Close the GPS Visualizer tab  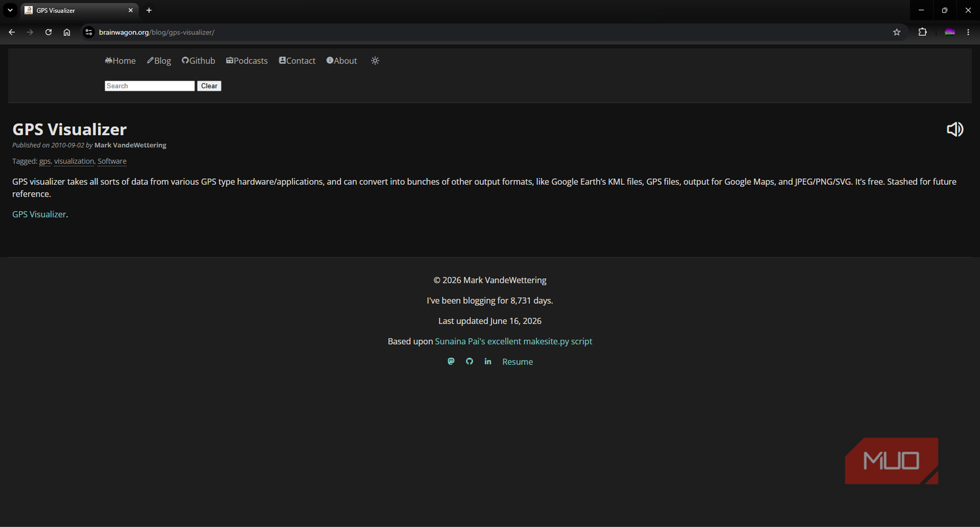[131, 10]
